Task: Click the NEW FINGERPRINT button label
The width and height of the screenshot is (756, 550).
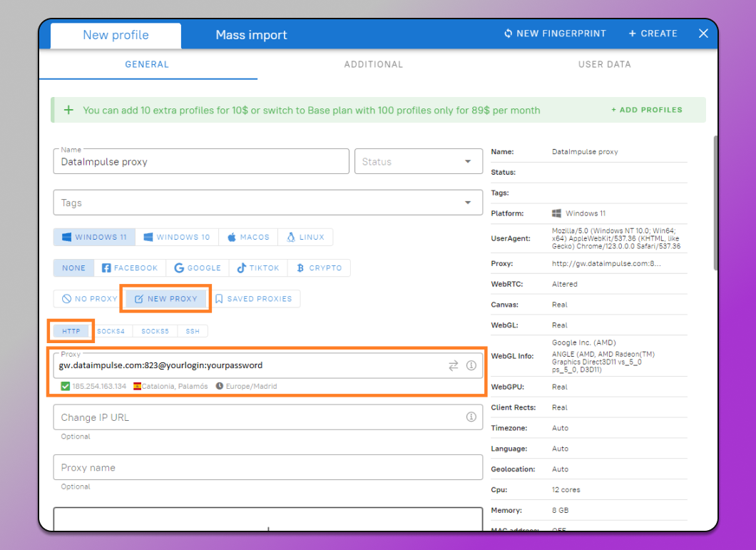Action: 561,34
